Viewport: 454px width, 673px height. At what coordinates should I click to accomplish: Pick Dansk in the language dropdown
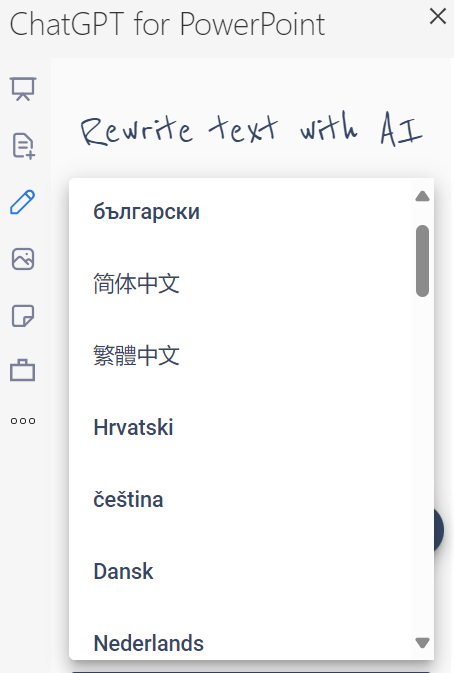point(239,571)
